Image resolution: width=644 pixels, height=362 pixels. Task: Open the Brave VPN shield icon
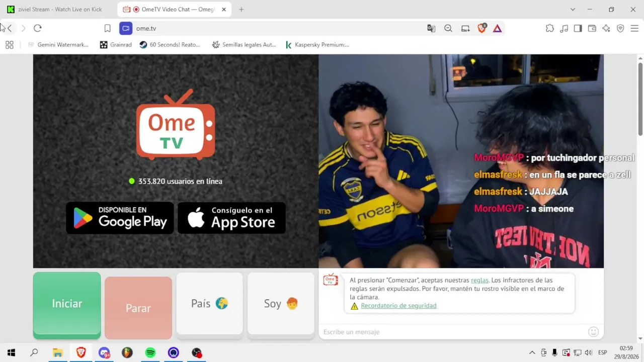[620, 29]
